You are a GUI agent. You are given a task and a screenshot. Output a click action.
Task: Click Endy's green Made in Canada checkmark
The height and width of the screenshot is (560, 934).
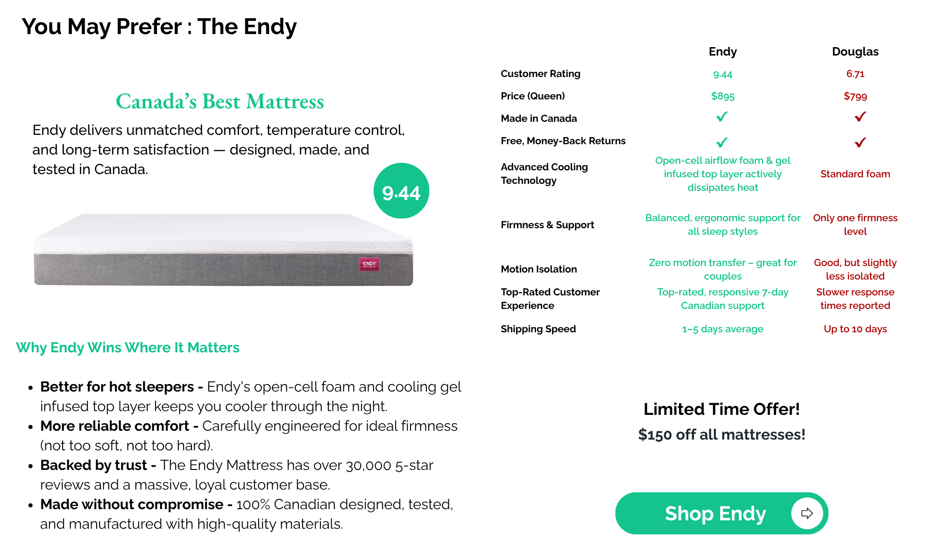tap(722, 117)
